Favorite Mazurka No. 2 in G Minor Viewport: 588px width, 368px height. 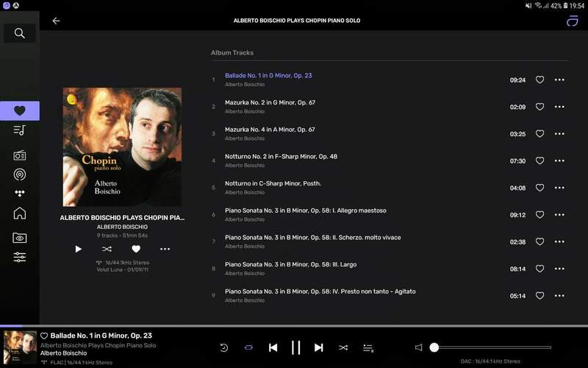[539, 107]
